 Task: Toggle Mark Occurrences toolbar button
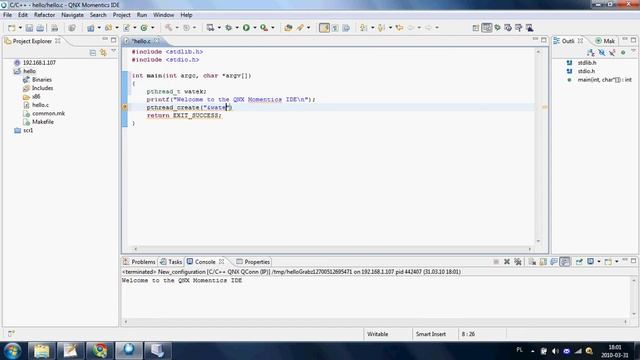click(x=324, y=28)
